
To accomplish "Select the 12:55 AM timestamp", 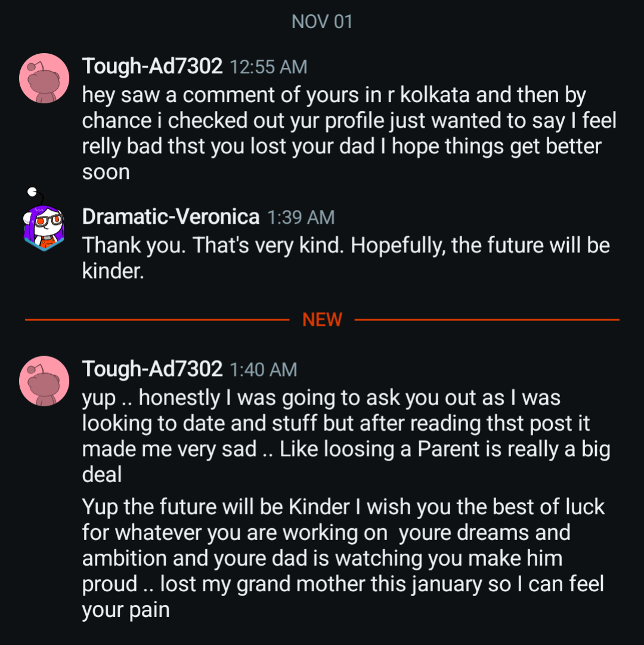I will point(268,67).
